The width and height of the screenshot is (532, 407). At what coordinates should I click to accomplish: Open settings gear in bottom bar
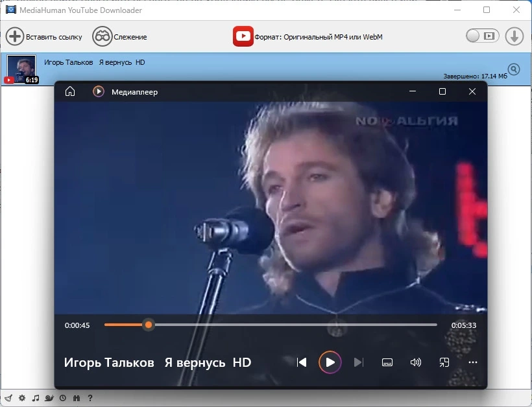point(22,398)
